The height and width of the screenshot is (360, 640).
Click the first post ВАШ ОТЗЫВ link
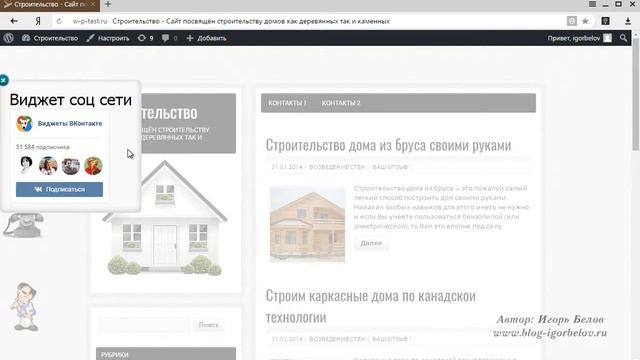(390, 167)
